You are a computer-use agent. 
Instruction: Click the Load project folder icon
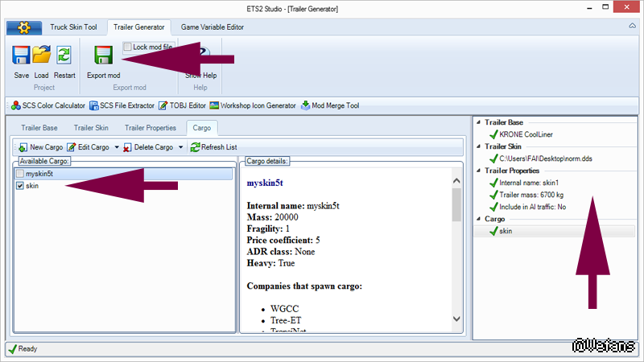point(42,56)
